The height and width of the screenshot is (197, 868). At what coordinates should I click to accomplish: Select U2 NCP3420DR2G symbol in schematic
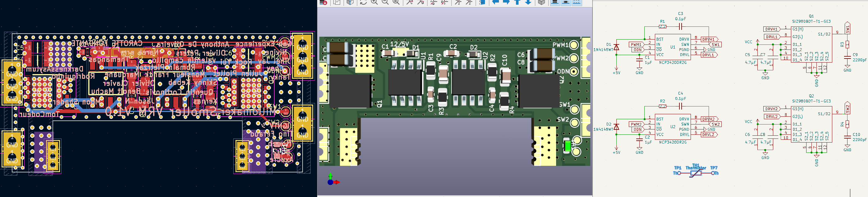(x=673, y=127)
